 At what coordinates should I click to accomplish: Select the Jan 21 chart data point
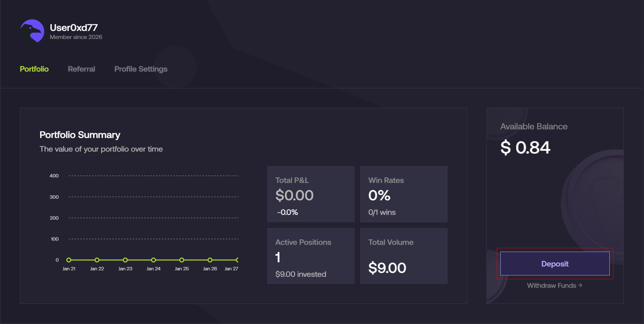pyautogui.click(x=69, y=260)
